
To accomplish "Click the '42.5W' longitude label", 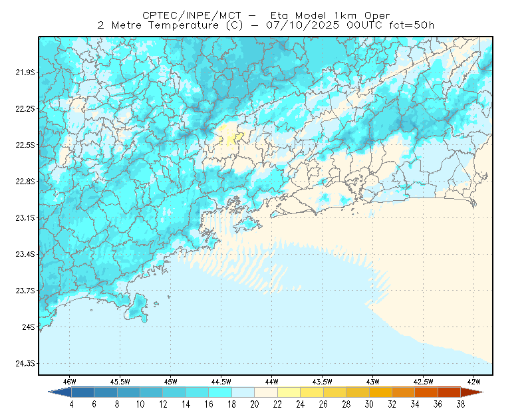I will click(x=424, y=382).
